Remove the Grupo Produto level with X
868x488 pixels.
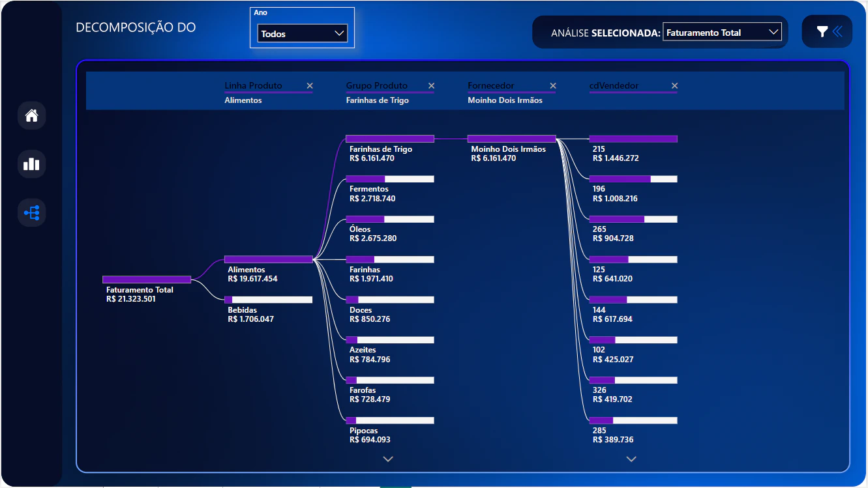431,85
